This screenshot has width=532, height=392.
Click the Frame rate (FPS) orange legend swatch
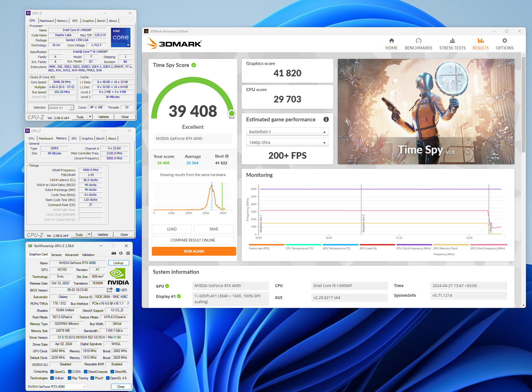pos(267,245)
